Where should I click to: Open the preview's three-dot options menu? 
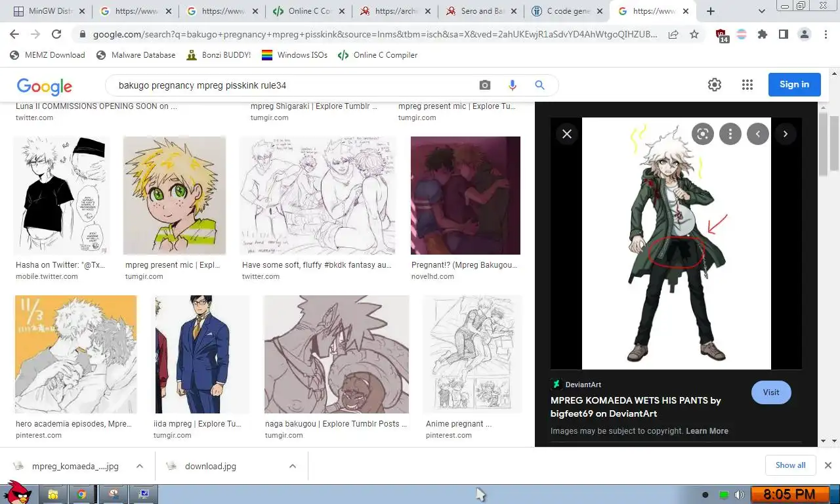(x=730, y=134)
